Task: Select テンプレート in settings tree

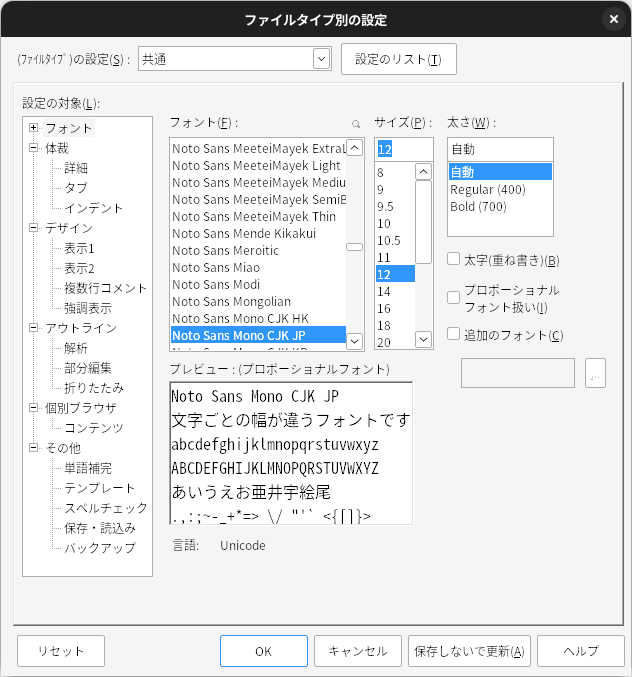Action: pyautogui.click(x=100, y=488)
